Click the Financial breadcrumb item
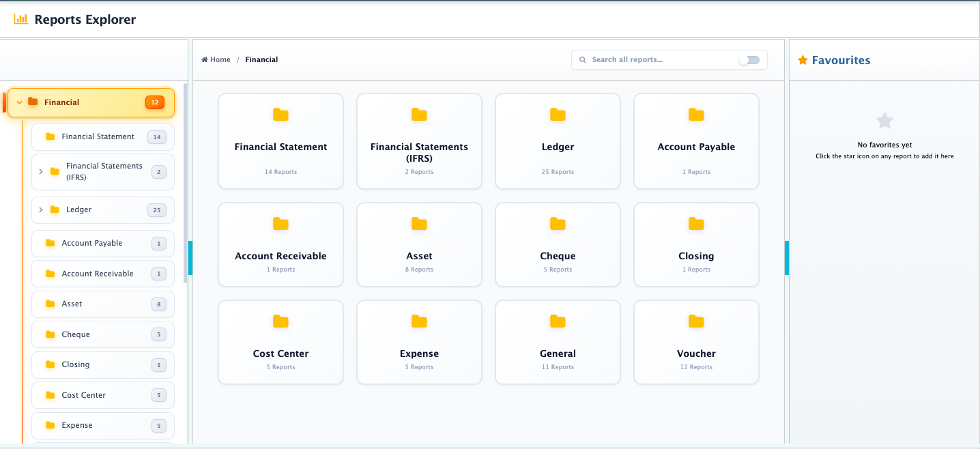This screenshot has width=980, height=449. tap(261, 59)
